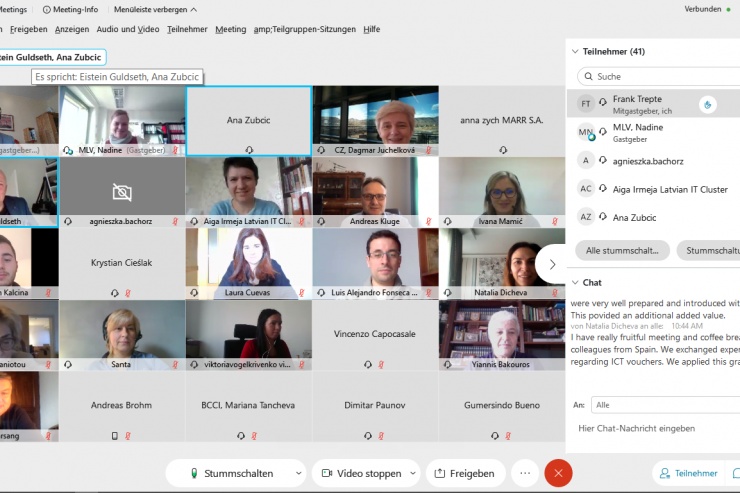
Task: Click the participant Suche search field
Action: tap(658, 76)
